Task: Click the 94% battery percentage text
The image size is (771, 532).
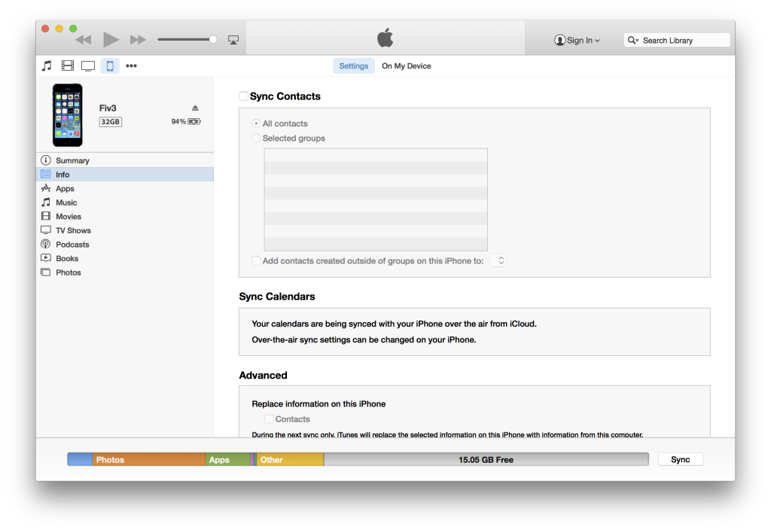Action: 178,121
